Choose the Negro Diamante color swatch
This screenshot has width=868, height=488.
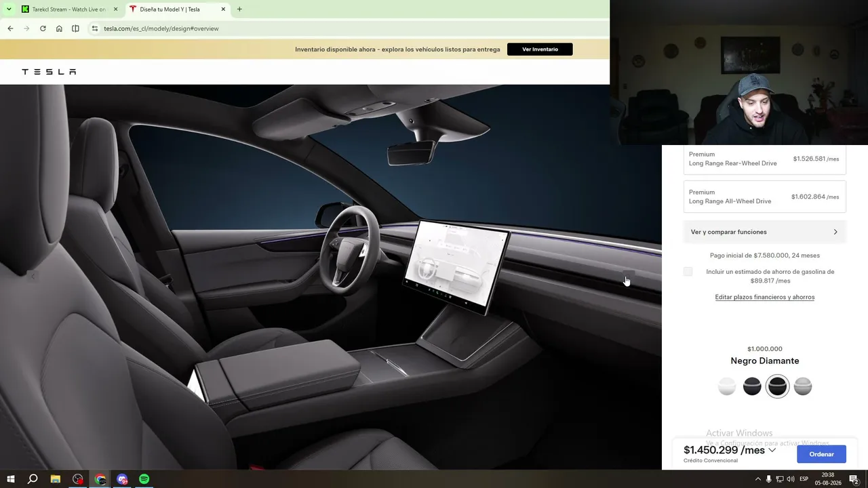click(777, 386)
